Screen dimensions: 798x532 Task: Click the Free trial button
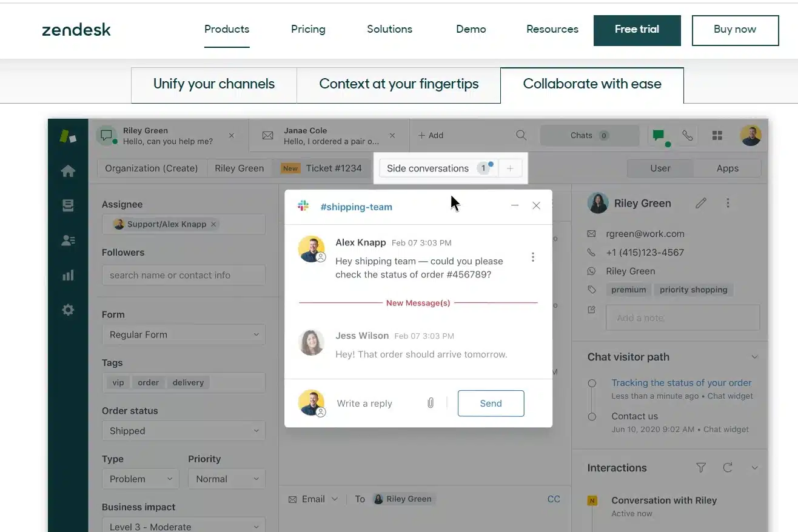[x=637, y=30]
